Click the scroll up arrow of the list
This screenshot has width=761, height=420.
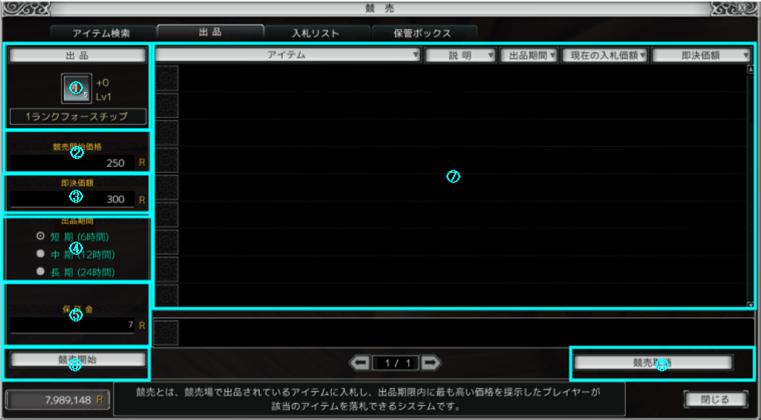[750, 69]
